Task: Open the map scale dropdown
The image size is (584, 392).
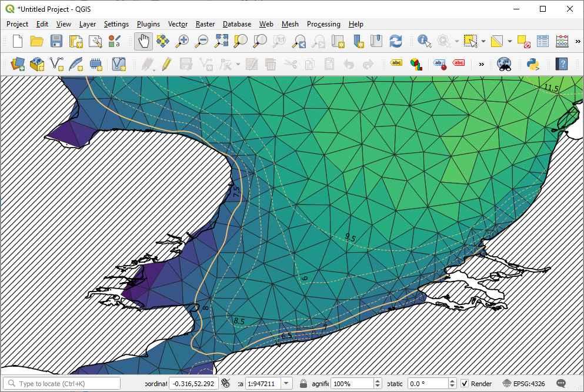Action: [286, 384]
